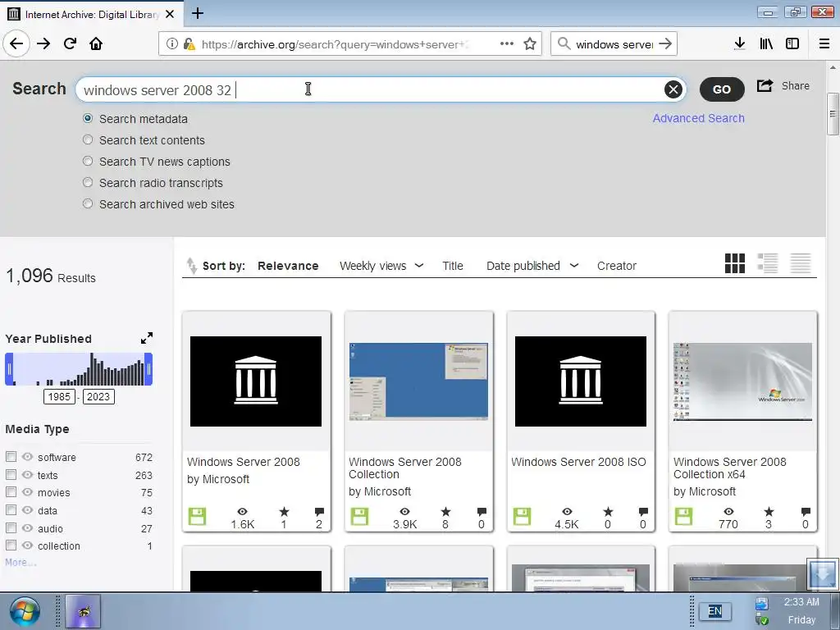Click favorites star on Windows Server 2008 Collection x64
840x630 pixels.
click(769, 512)
